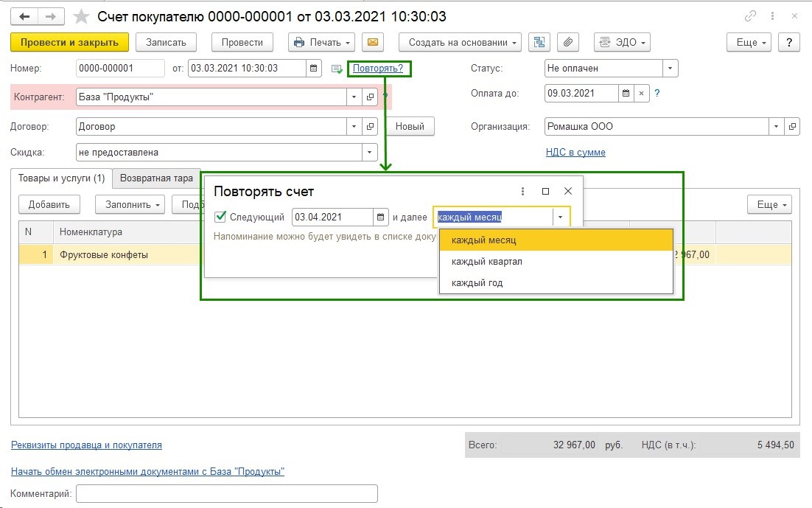This screenshot has width=812, height=508.
Task: Select "каждый год" from the list
Action: click(556, 282)
